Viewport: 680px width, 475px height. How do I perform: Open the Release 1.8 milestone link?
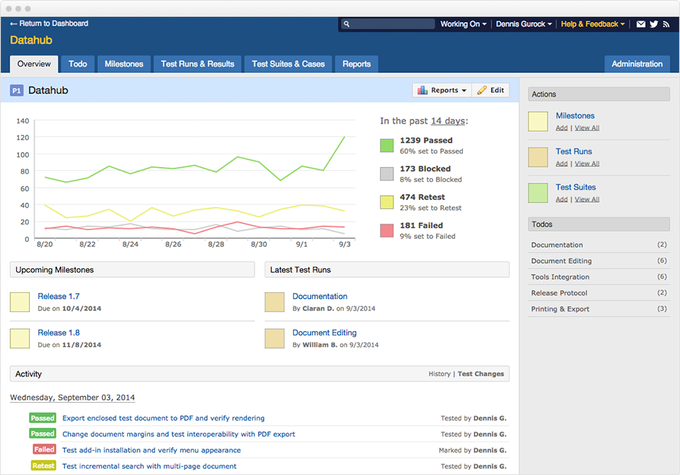click(59, 333)
